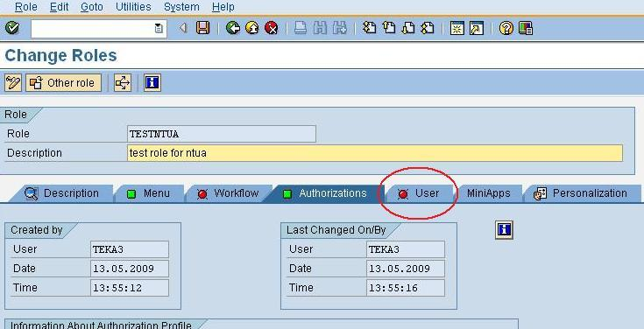Click the blue Information icon in application toolbar
The height and width of the screenshot is (329, 644).
pyautogui.click(x=152, y=83)
